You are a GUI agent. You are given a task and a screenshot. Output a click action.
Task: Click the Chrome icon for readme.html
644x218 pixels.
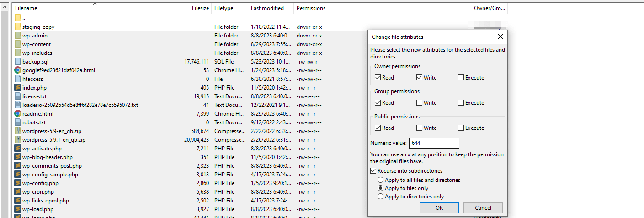18,113
